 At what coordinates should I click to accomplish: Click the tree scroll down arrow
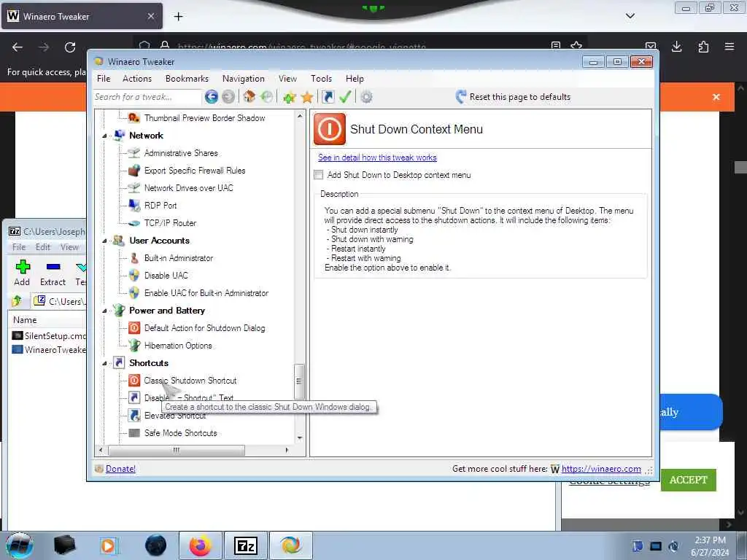300,437
